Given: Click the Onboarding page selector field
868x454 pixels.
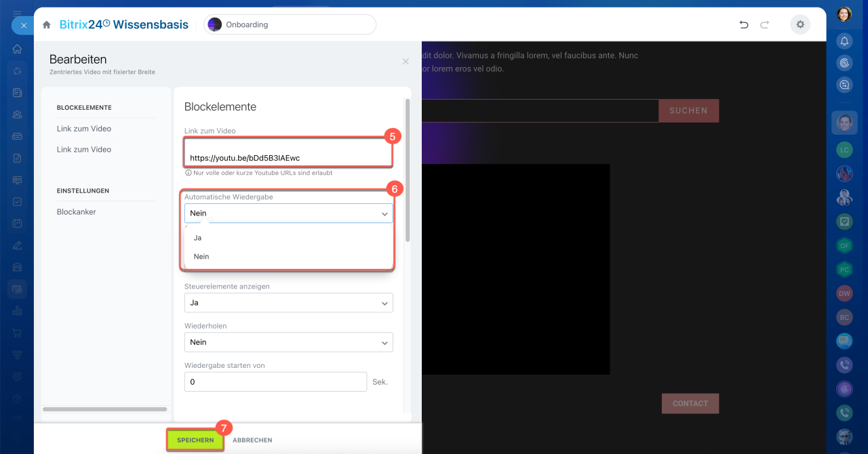Looking at the screenshot, I should [x=290, y=25].
